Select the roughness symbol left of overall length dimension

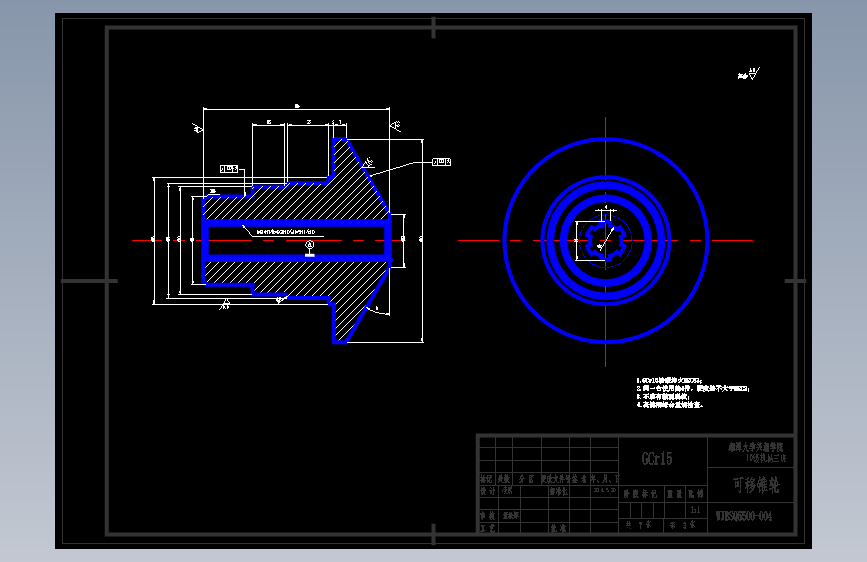pos(197,128)
